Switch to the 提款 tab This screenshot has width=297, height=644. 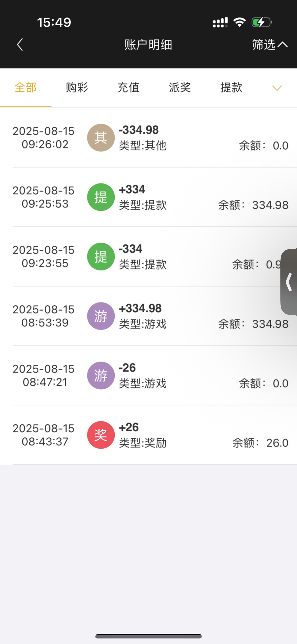coord(231,88)
